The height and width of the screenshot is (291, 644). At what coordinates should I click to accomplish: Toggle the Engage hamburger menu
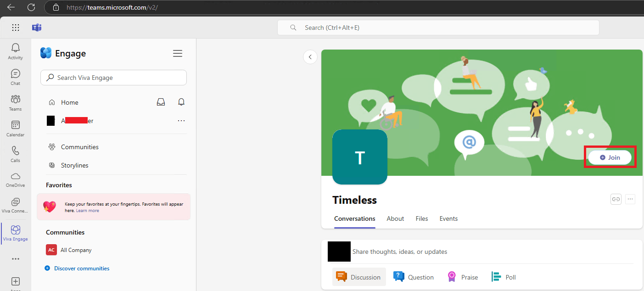click(178, 54)
